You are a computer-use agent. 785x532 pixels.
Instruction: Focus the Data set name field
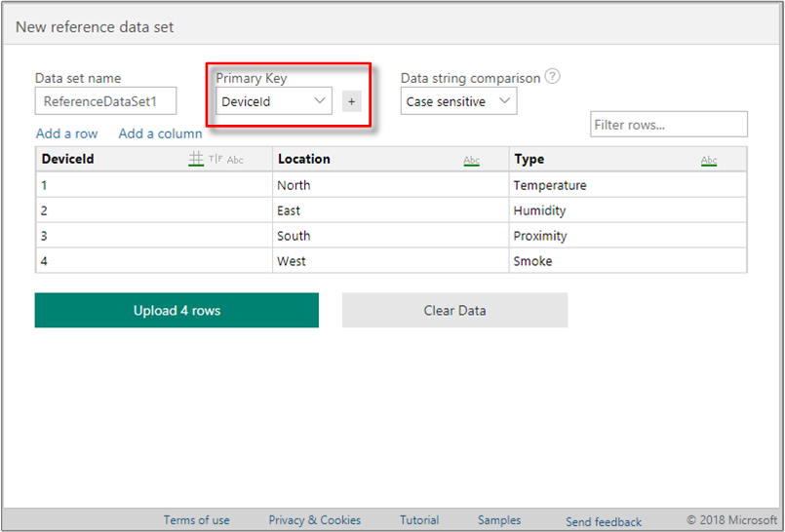pos(105,101)
